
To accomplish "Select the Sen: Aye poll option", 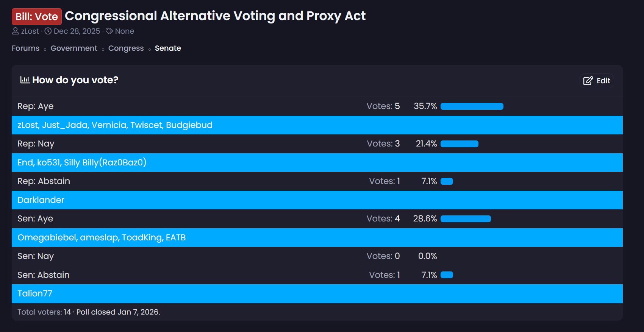I will point(35,219).
